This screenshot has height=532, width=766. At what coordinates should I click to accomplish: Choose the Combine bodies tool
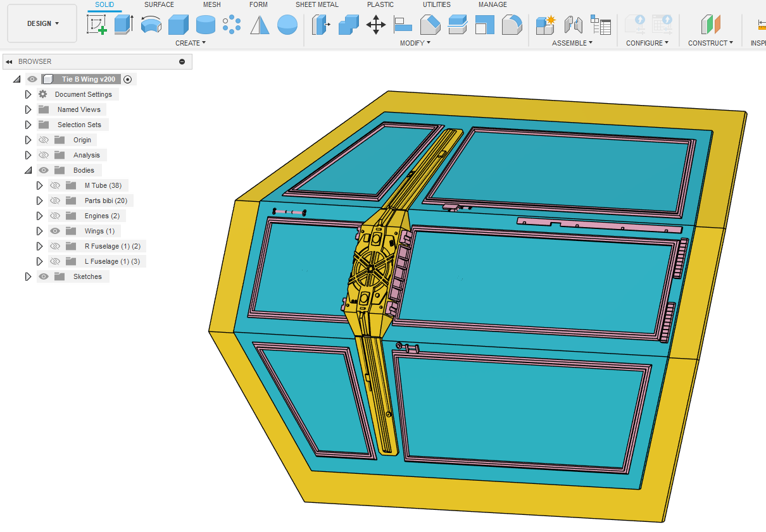click(x=349, y=25)
